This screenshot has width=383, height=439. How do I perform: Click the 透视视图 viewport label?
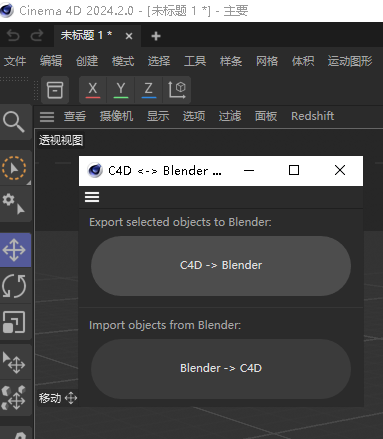61,140
